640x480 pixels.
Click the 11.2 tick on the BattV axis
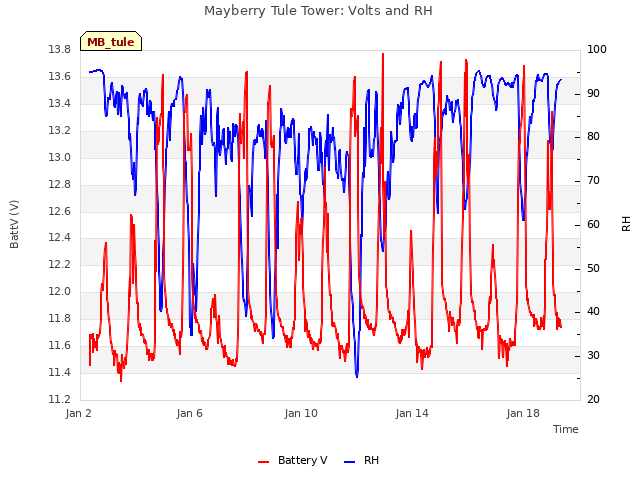[x=60, y=399]
